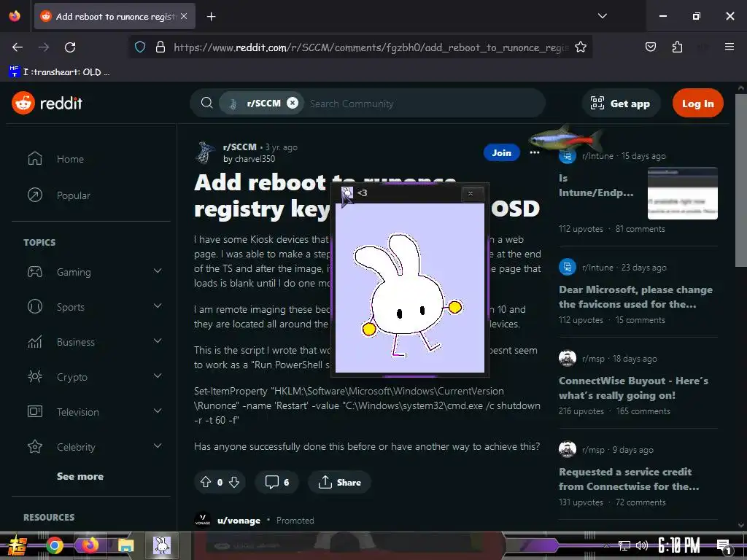747x560 pixels.
Task: Open Is Intune/Endp... related post
Action: coord(597,185)
